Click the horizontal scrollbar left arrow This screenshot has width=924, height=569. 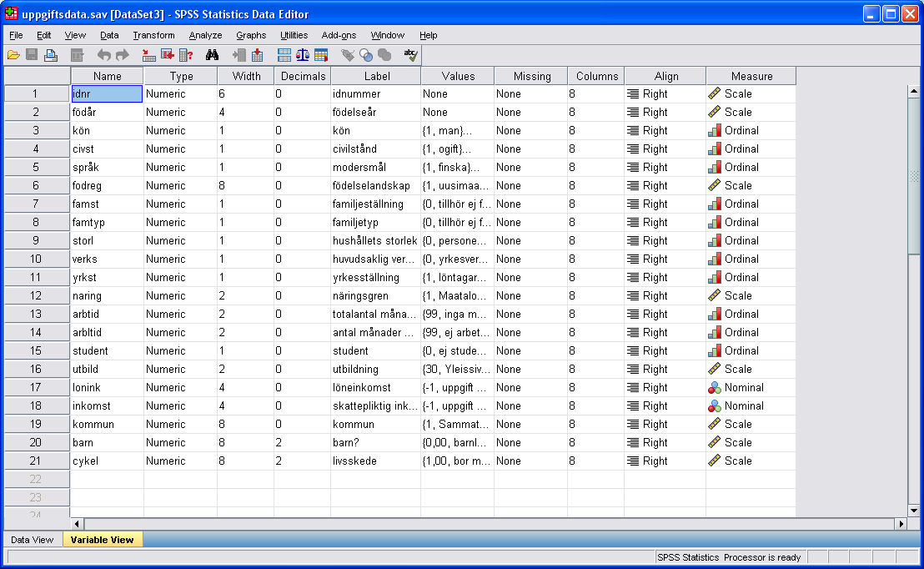coord(78,524)
